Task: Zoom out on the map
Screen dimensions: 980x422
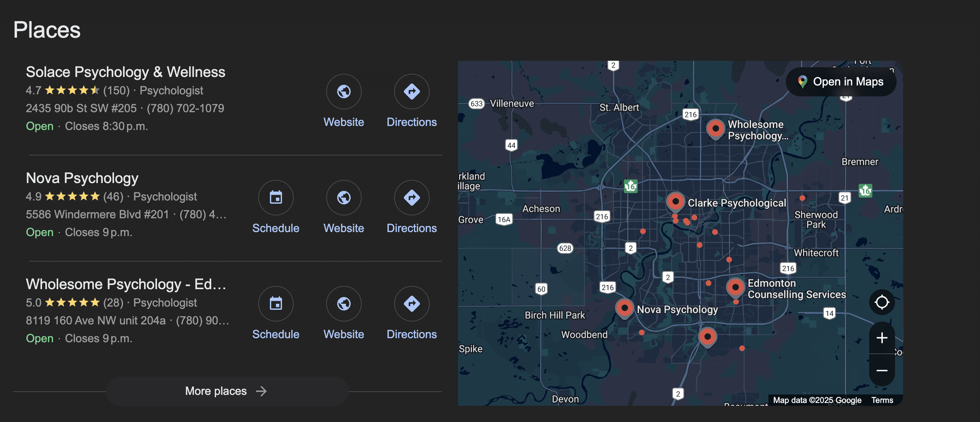Action: coord(882,370)
